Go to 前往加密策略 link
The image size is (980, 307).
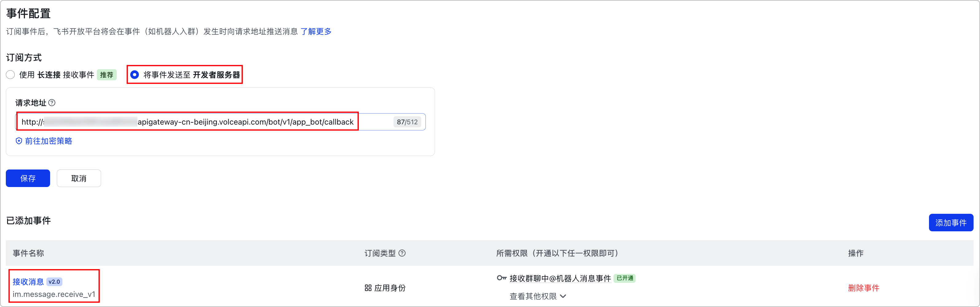tap(48, 141)
